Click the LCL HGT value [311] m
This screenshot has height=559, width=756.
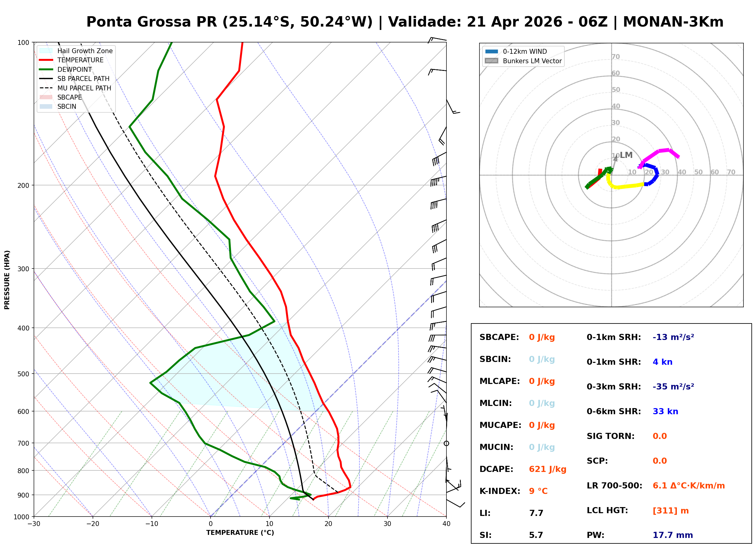[670, 511]
